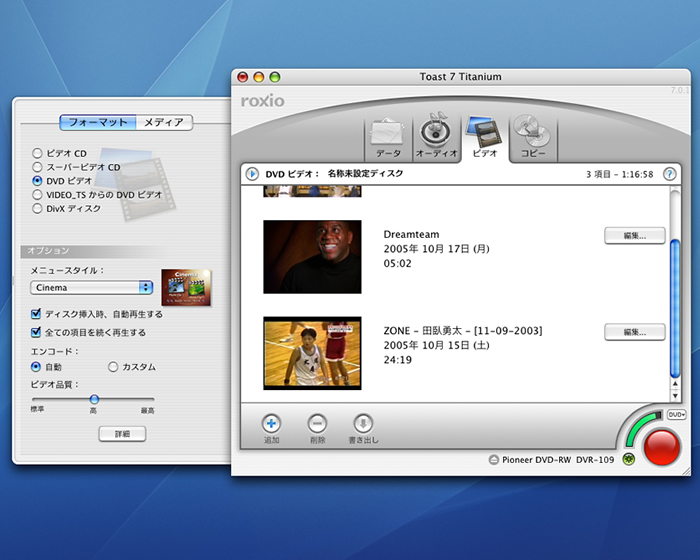Expand the DVD ビデオ disclosure arrow
This screenshot has height=560, width=700.
coord(252,173)
